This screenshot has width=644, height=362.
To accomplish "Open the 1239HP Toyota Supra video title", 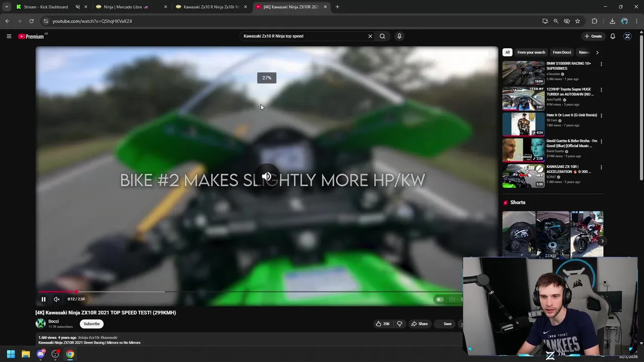I will pyautogui.click(x=571, y=92).
